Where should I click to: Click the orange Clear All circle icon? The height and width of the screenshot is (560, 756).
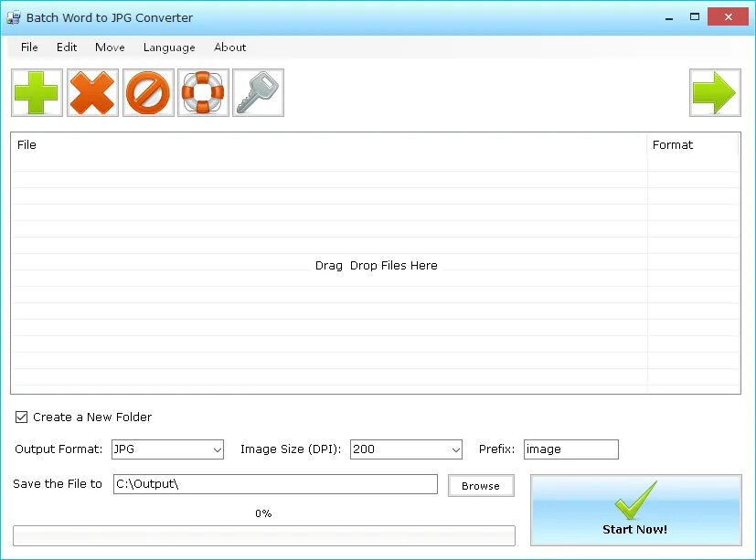(x=148, y=92)
